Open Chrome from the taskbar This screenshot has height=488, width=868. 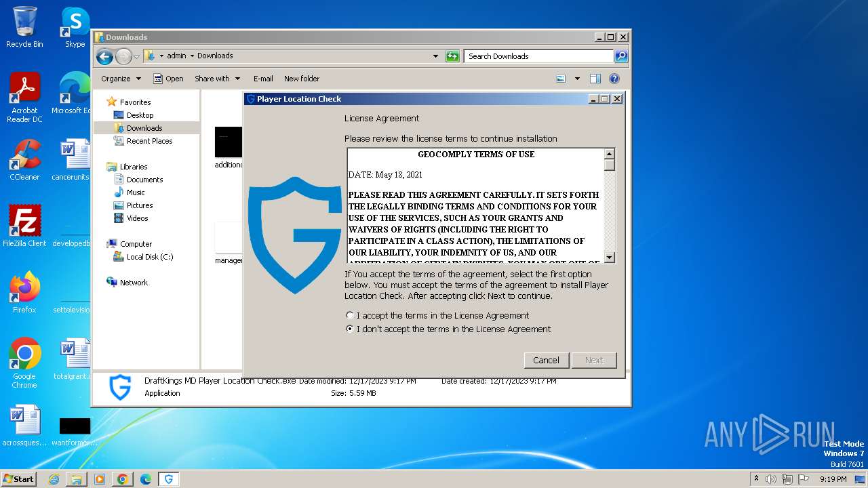tap(123, 479)
